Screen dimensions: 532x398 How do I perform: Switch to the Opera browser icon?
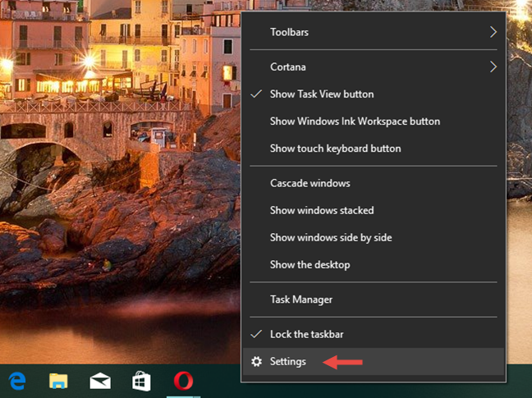pyautogui.click(x=183, y=382)
